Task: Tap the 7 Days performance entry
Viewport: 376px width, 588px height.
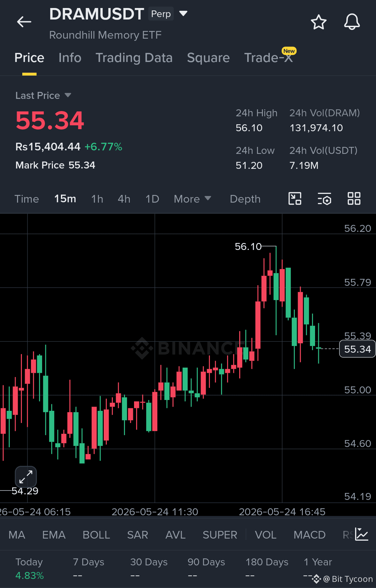Action: pyautogui.click(x=88, y=569)
